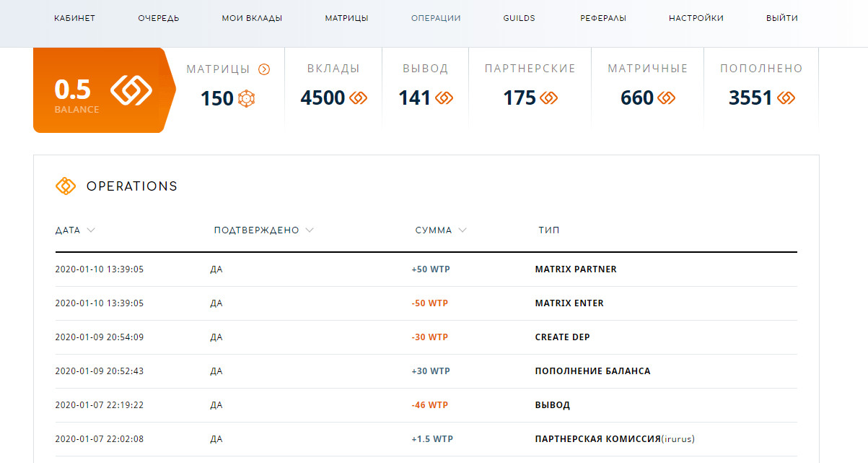Click the ПАРТНЕРСКИЕ stat label
Screen dimensions: 868x463
[530, 69]
